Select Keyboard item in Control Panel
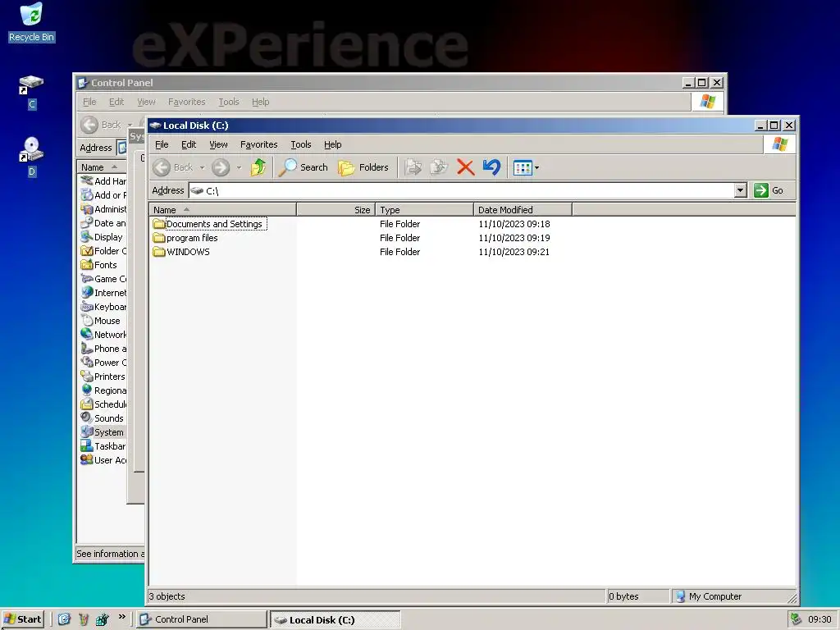This screenshot has width=840, height=630. pos(103,307)
